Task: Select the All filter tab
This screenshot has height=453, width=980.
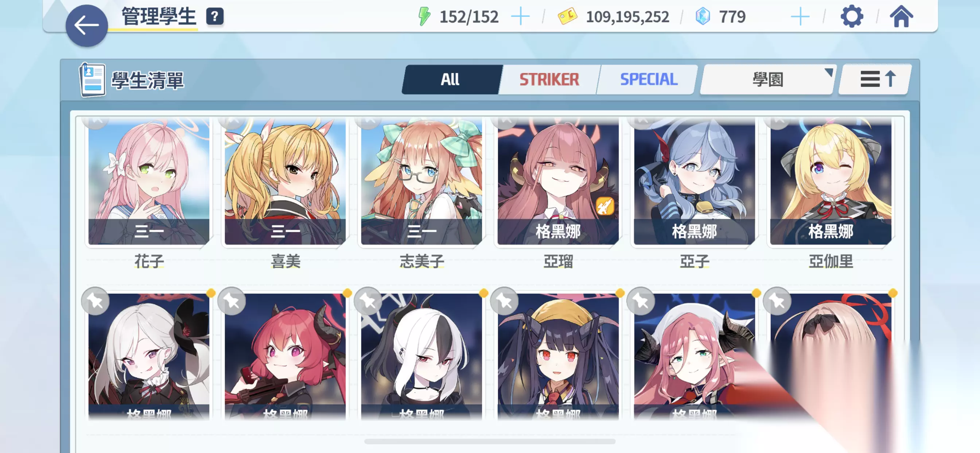Action: pyautogui.click(x=450, y=80)
